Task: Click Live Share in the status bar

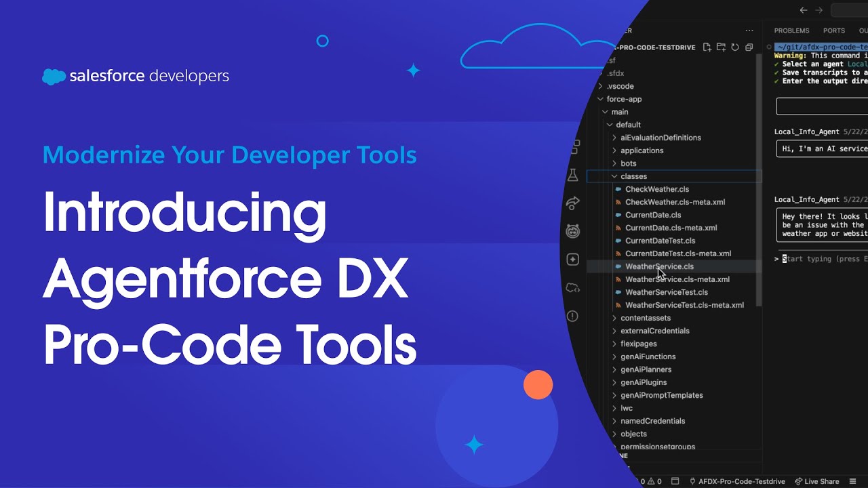Action: 816,481
